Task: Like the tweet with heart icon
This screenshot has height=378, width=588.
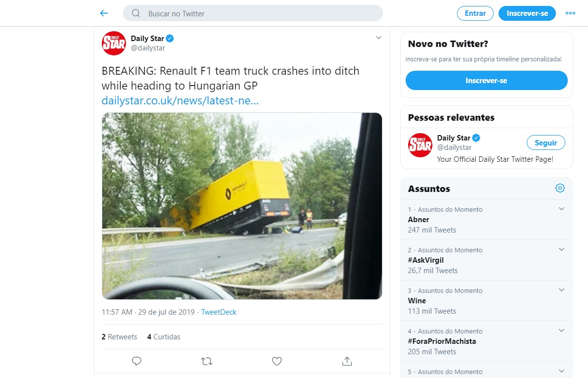Action: (277, 361)
